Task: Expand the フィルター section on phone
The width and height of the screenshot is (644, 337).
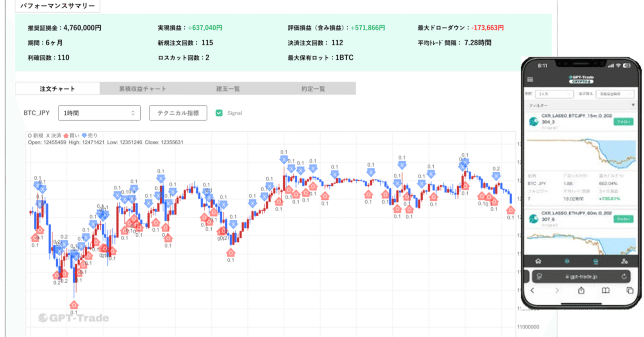Action: click(581, 105)
